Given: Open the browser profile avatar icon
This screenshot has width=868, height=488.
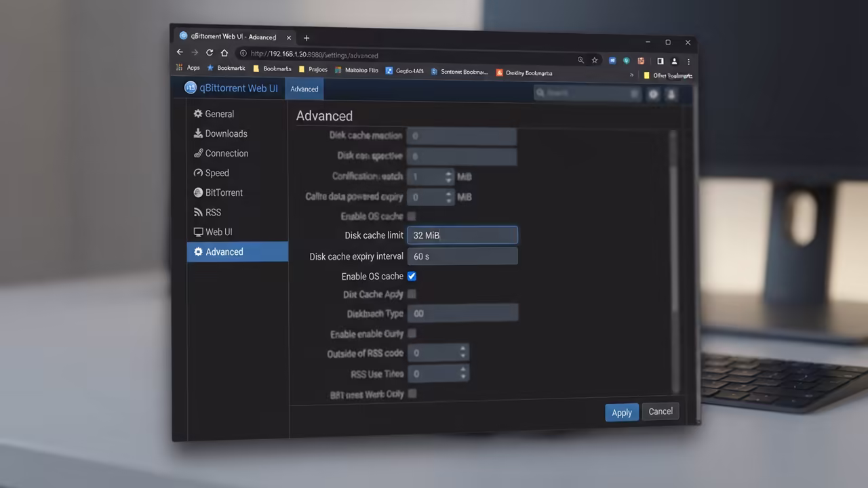Looking at the screenshot, I should click(x=674, y=61).
